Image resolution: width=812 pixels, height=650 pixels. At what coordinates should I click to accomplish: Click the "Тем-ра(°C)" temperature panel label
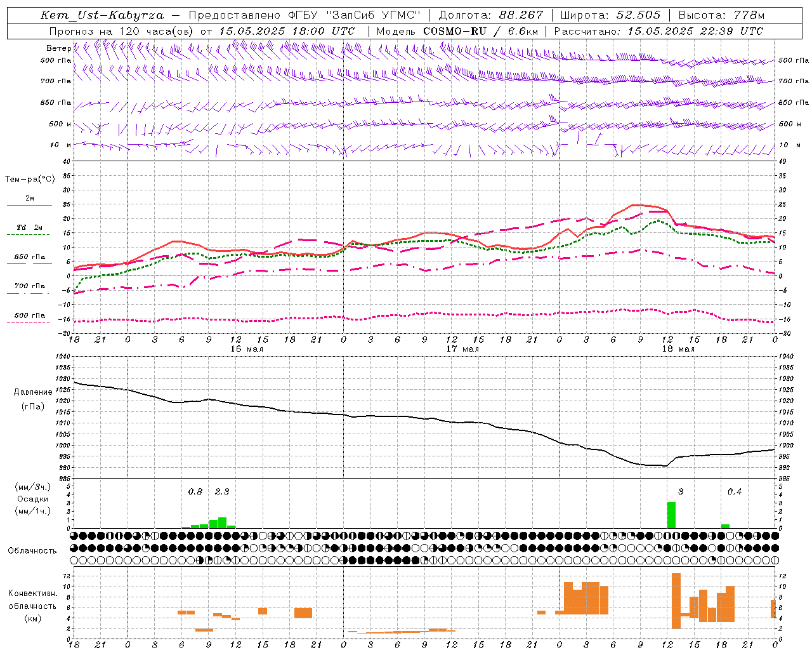click(x=30, y=180)
